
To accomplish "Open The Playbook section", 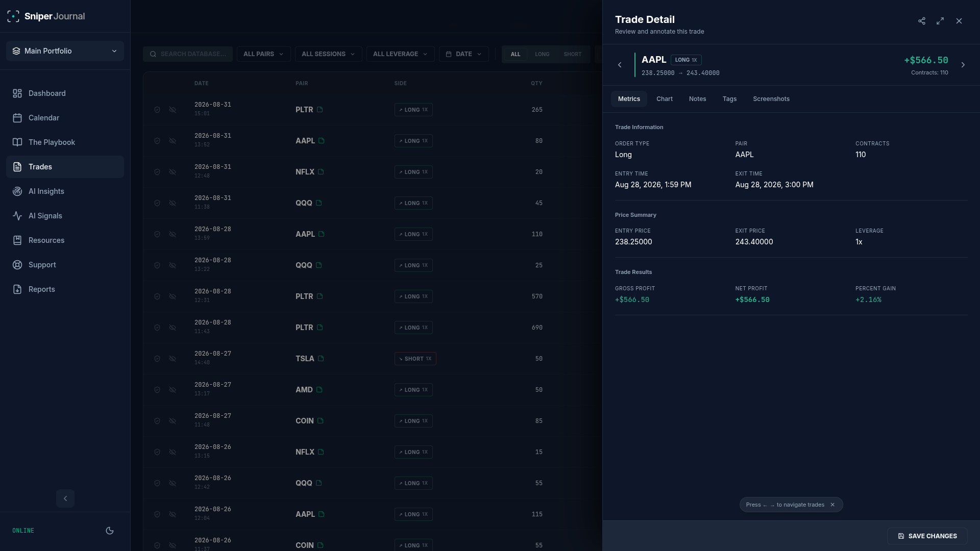I will pyautogui.click(x=65, y=142).
